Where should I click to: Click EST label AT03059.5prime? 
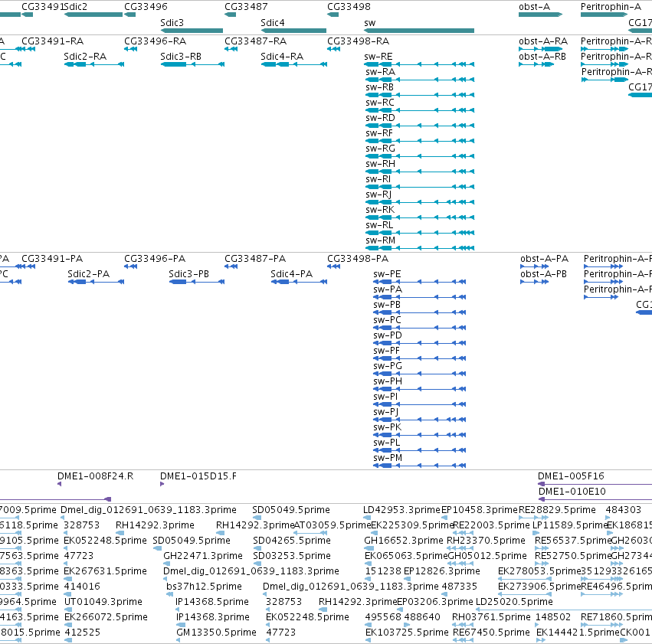click(x=333, y=525)
